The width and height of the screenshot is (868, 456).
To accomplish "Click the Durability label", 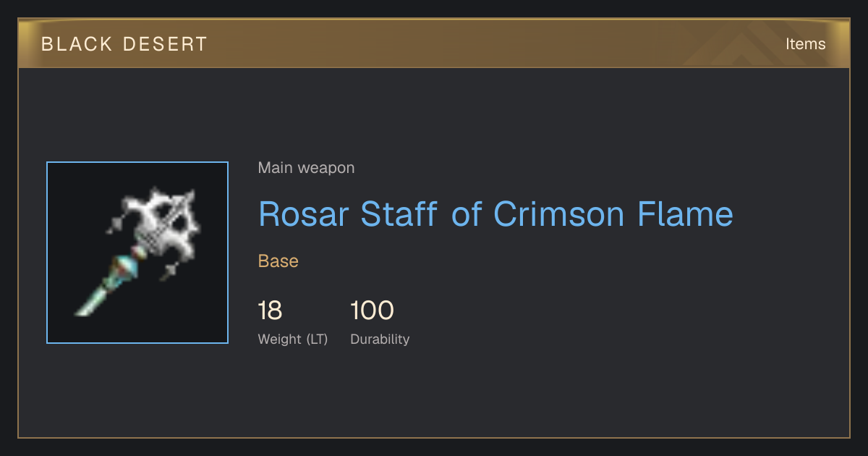I will (x=380, y=339).
